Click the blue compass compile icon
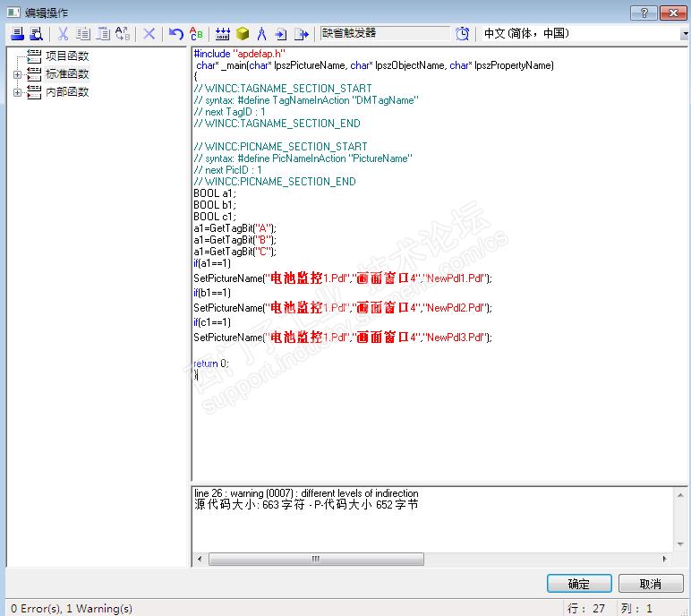This screenshot has width=691, height=616. pyautogui.click(x=261, y=33)
